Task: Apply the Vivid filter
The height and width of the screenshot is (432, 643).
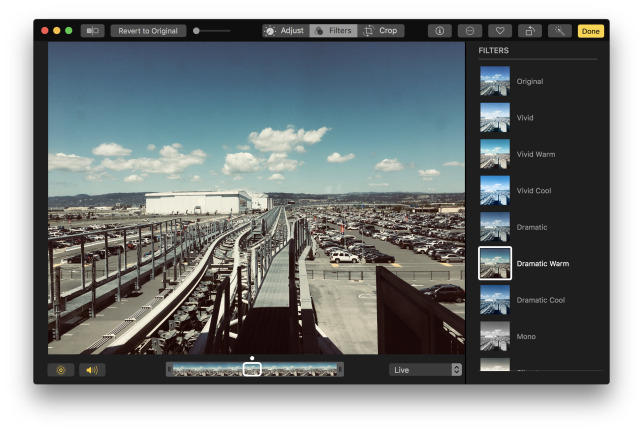Action: tap(495, 118)
